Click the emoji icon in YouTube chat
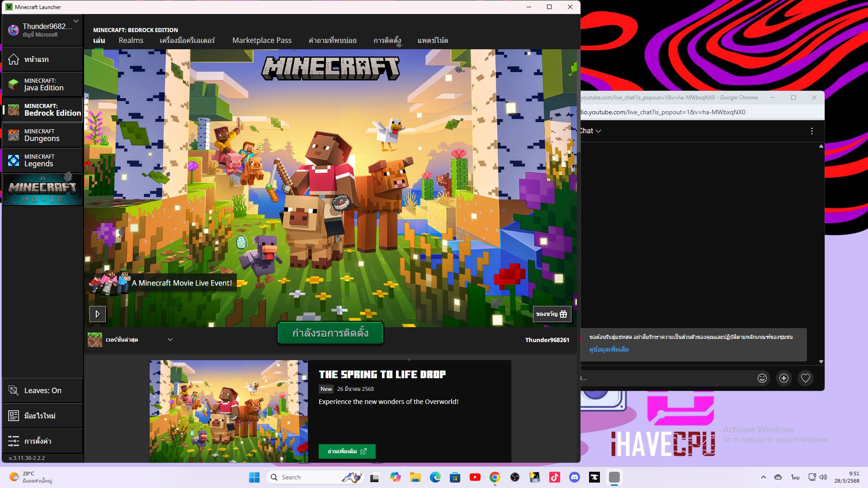Viewport: 868px width, 488px height. click(x=762, y=378)
